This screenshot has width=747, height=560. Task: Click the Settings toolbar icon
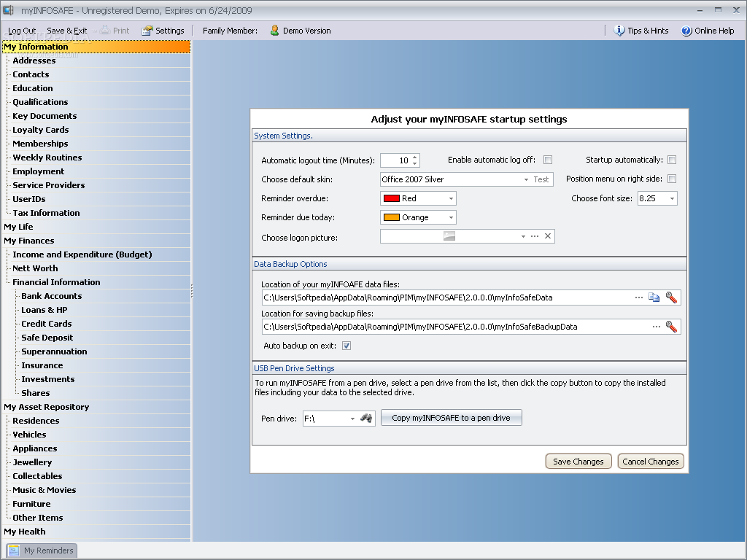pos(147,31)
